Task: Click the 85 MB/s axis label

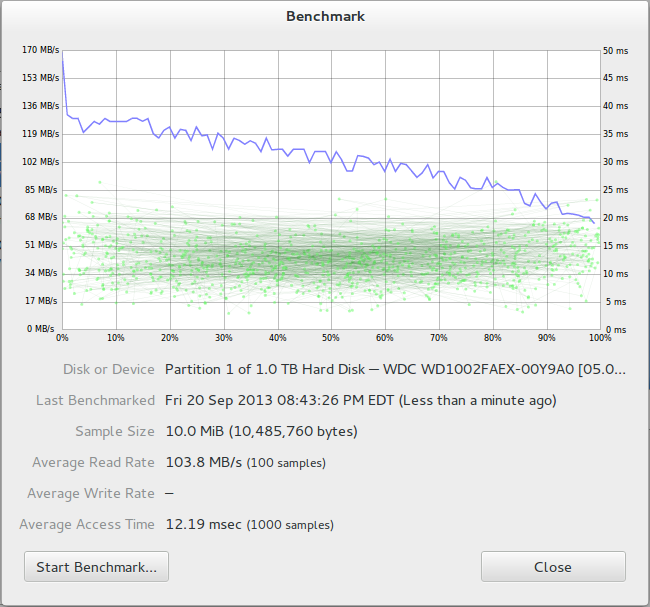Action: tap(41, 189)
